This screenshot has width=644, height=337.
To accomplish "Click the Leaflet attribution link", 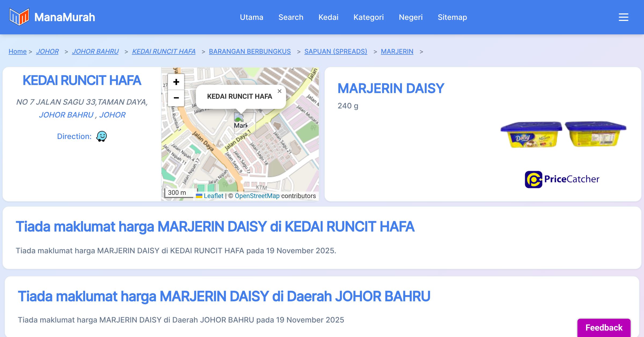I will (213, 196).
